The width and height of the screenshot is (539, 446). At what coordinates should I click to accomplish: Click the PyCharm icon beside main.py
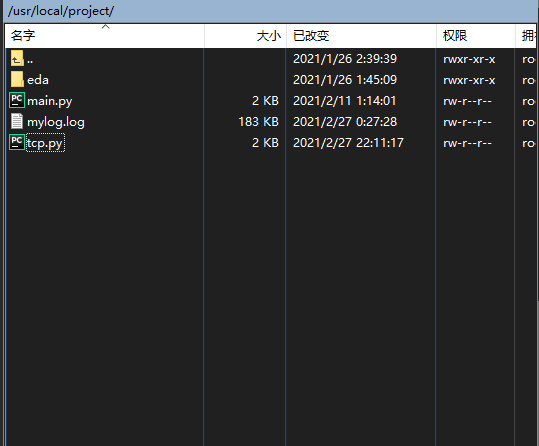(17, 100)
